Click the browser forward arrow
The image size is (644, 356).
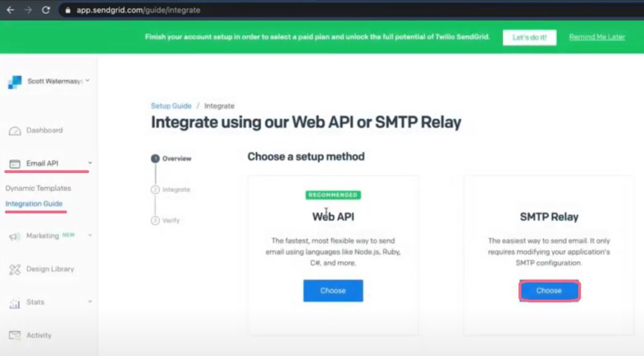click(x=28, y=10)
